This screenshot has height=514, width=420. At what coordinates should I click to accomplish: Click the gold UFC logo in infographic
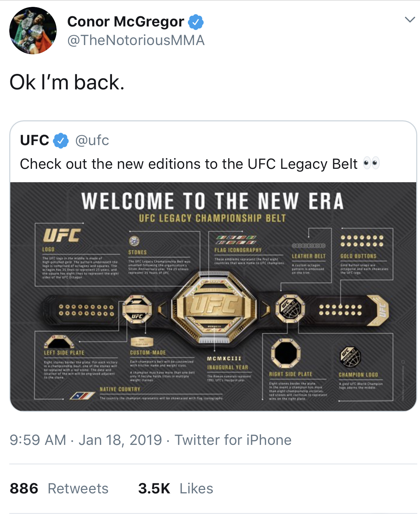(62, 236)
